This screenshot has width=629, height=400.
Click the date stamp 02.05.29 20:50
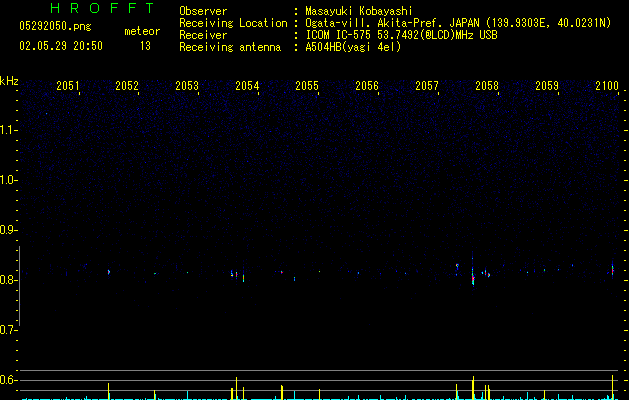pyautogui.click(x=61, y=46)
